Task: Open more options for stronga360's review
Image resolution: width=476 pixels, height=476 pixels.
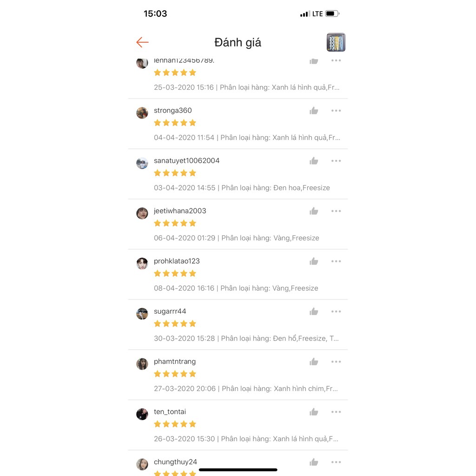Action: [336, 111]
